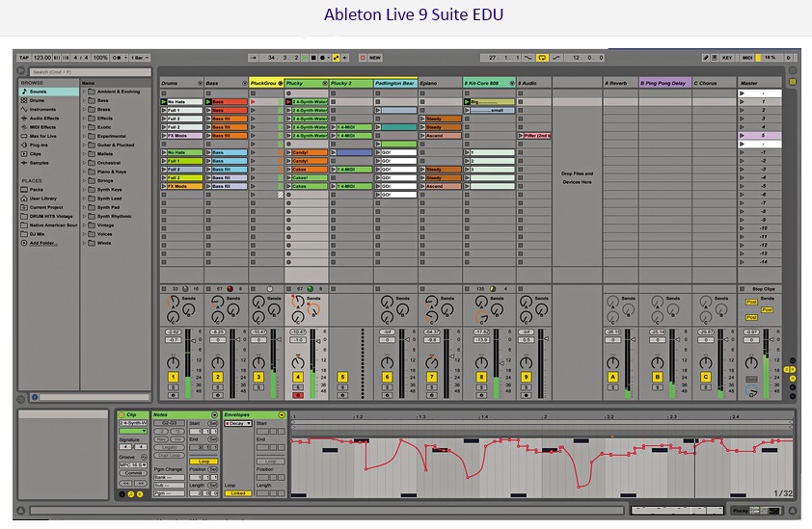Click the Session Record circle button
The height and width of the screenshot is (529, 812).
(x=363, y=58)
